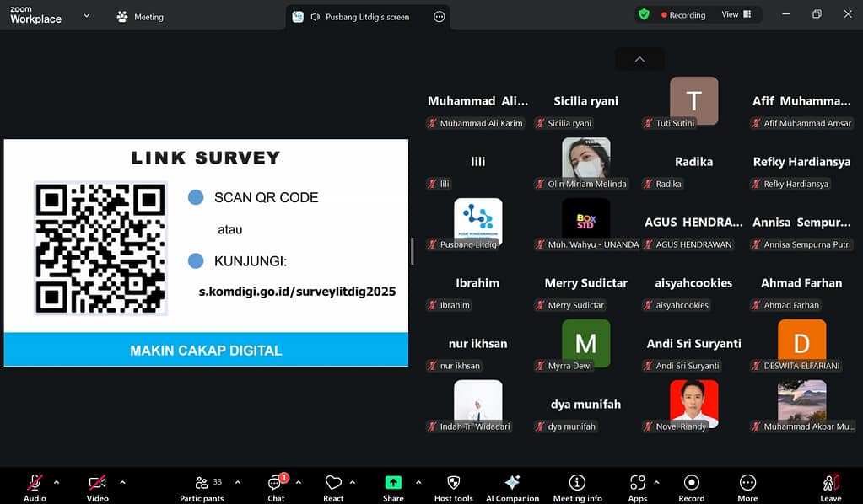
Task: Toggle the Record button
Action: [x=692, y=486]
